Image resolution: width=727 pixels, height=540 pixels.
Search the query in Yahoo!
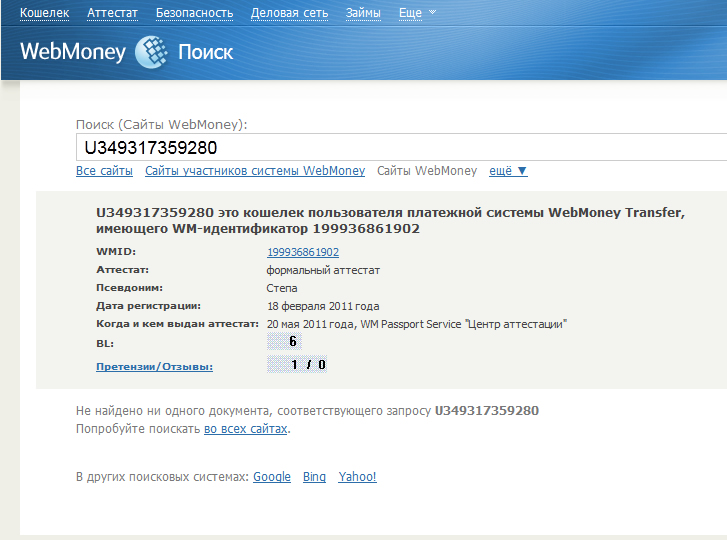pyautogui.click(x=357, y=476)
